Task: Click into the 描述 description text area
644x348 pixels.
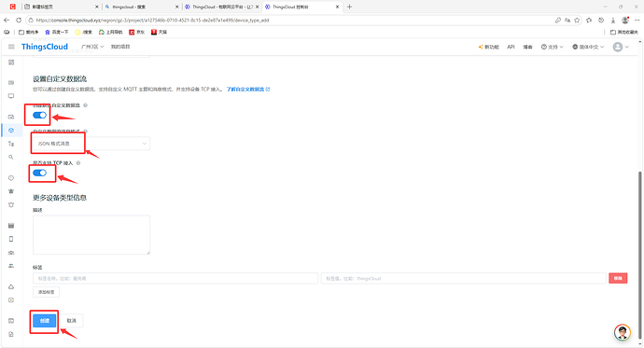Action: 91,235
